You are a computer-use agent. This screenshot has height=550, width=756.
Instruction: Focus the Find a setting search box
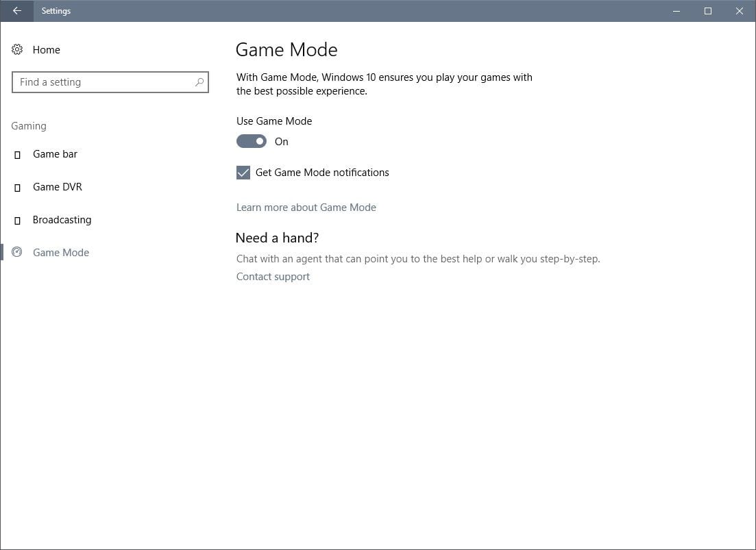pos(110,82)
